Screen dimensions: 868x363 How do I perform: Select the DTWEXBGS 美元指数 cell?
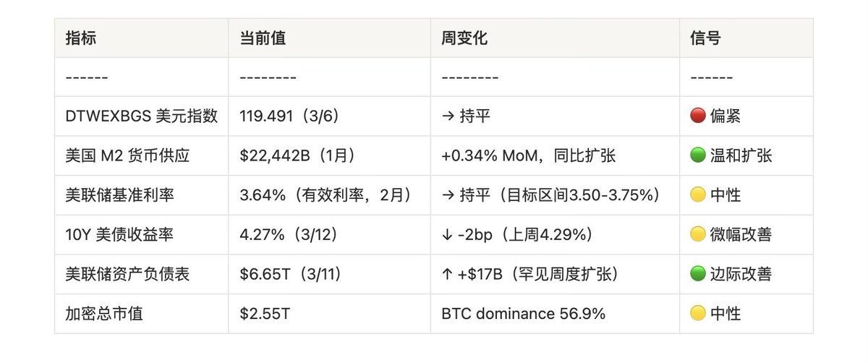click(x=141, y=116)
